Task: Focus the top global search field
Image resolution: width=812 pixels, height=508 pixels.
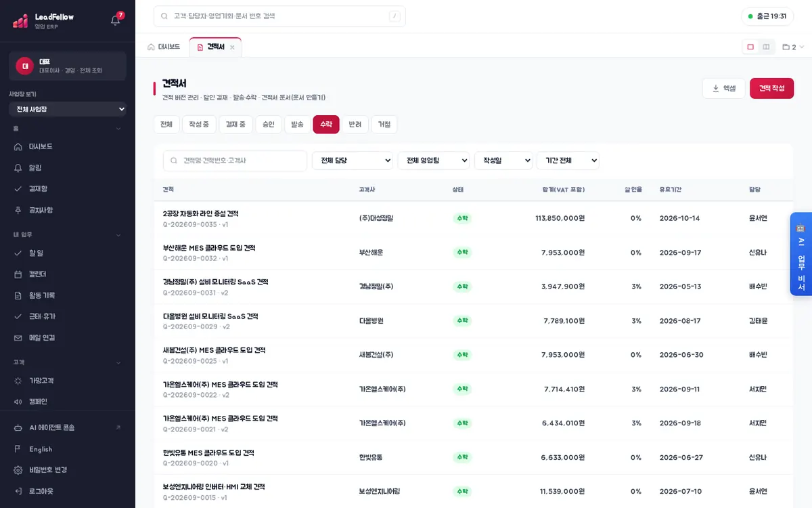Action: coord(279,16)
